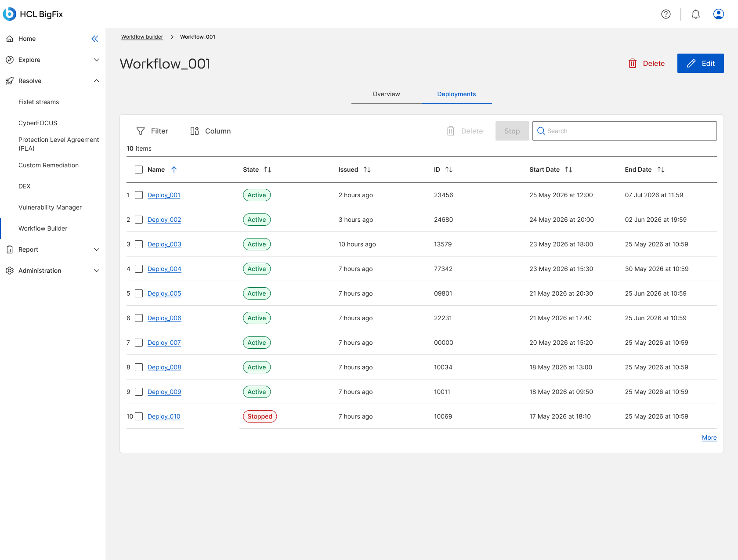Sort by ID column arrows
Viewport: 738px width, 560px height.
[x=449, y=170]
